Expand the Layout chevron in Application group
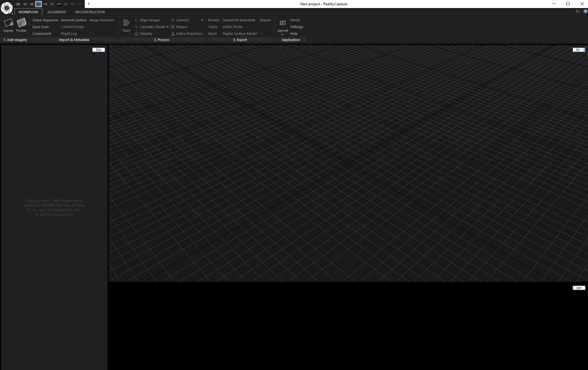 [x=283, y=34]
